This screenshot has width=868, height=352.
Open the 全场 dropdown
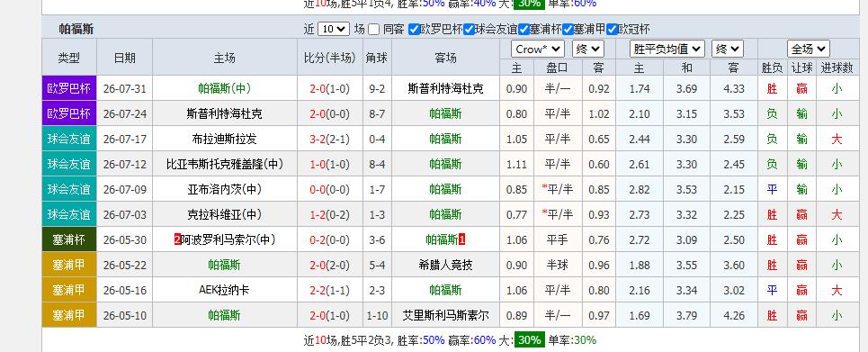(x=809, y=49)
